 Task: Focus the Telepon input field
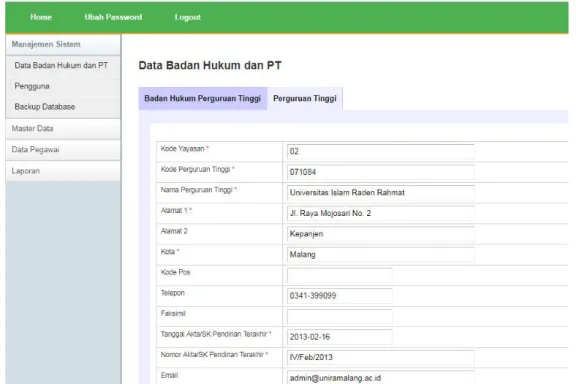tap(339, 296)
